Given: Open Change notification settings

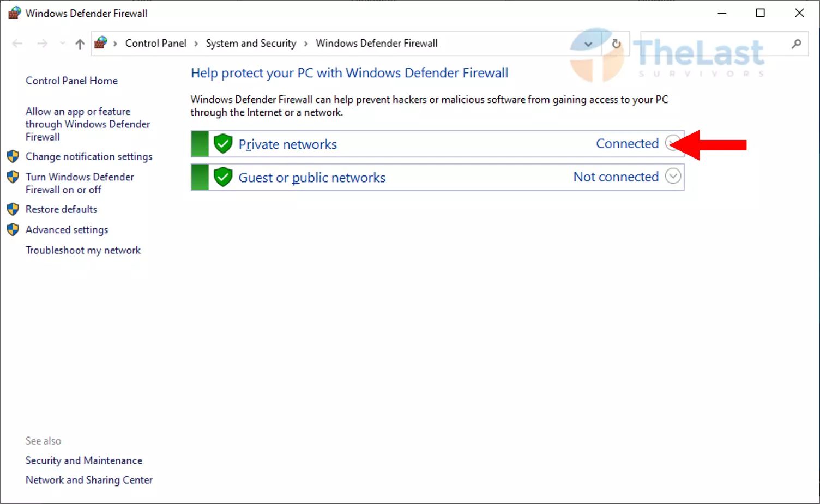Looking at the screenshot, I should (89, 157).
